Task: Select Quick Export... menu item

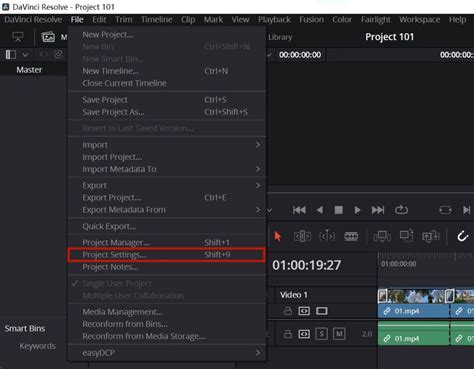Action: 166,226
